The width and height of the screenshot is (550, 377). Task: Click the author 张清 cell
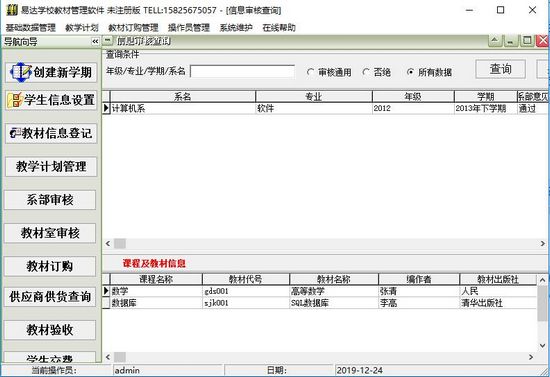pos(419,291)
